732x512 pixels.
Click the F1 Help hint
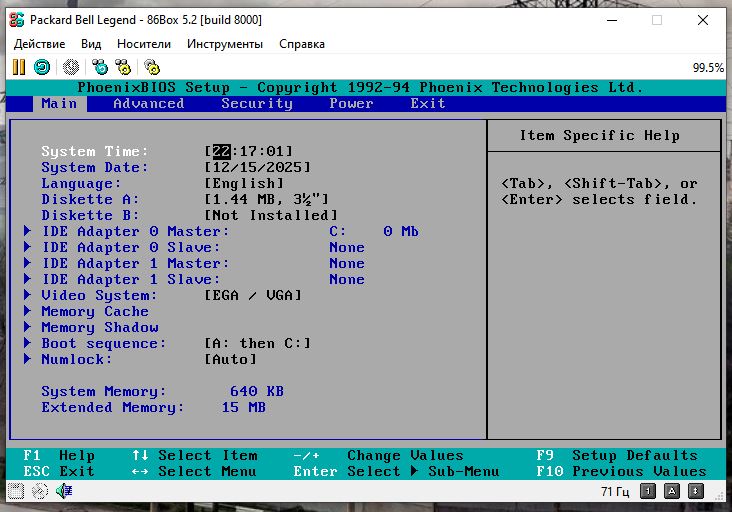(59, 455)
